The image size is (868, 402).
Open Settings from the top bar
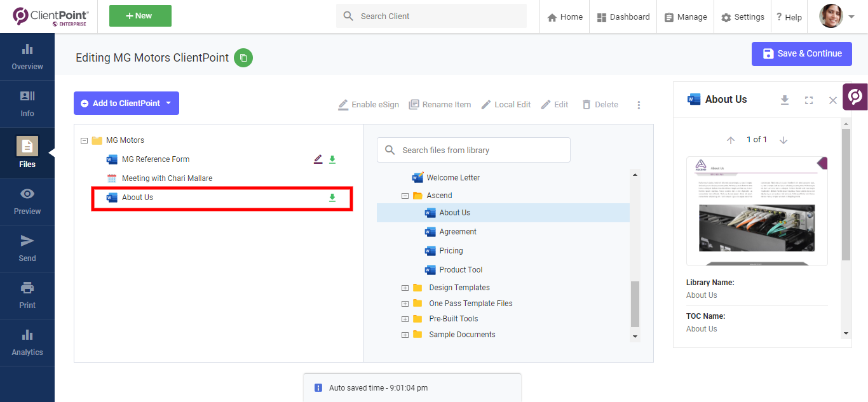coord(743,17)
